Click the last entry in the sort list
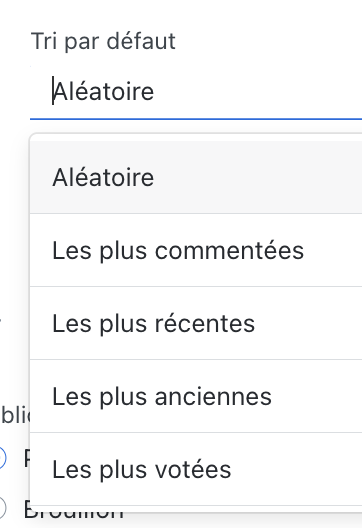This screenshot has width=362, height=528. (x=196, y=469)
